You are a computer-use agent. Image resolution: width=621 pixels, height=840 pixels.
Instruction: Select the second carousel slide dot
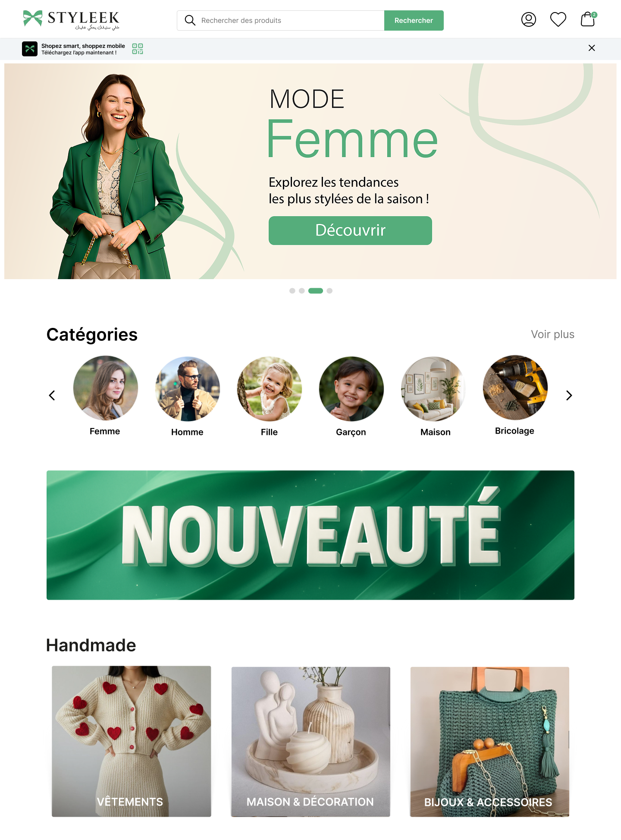click(x=302, y=291)
